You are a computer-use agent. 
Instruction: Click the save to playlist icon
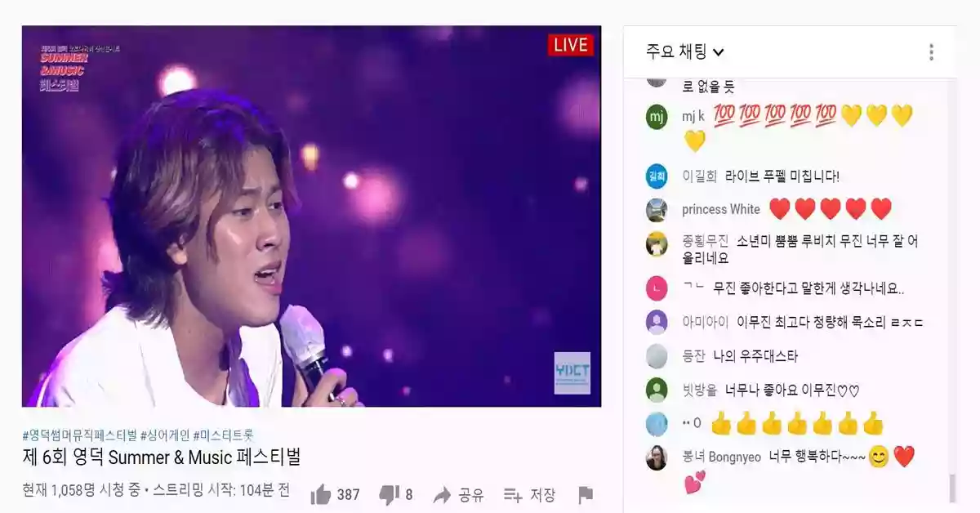513,495
